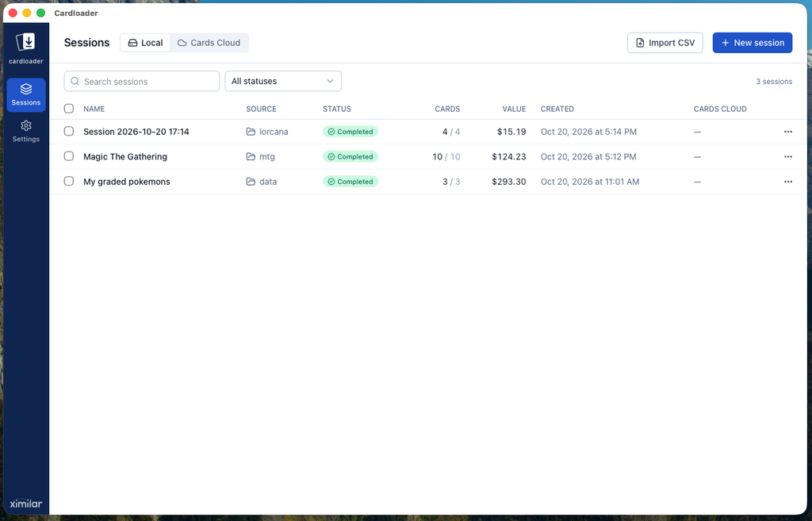Maximize the Cardloader window with green button
This screenshot has width=812, height=521.
tap(41, 13)
